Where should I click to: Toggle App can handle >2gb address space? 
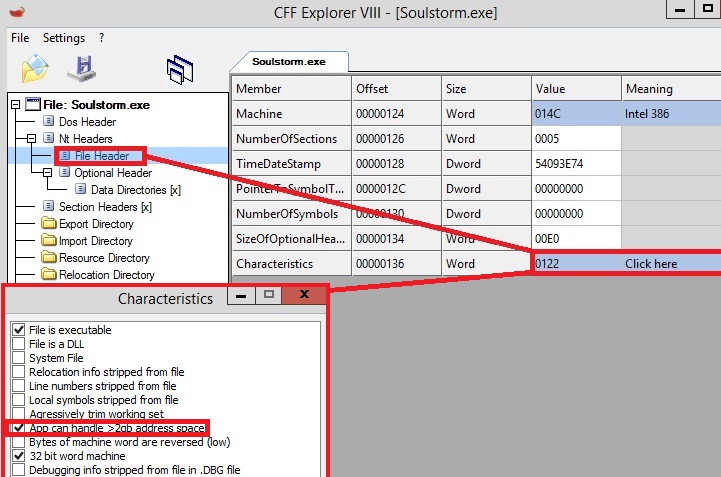pos(18,428)
